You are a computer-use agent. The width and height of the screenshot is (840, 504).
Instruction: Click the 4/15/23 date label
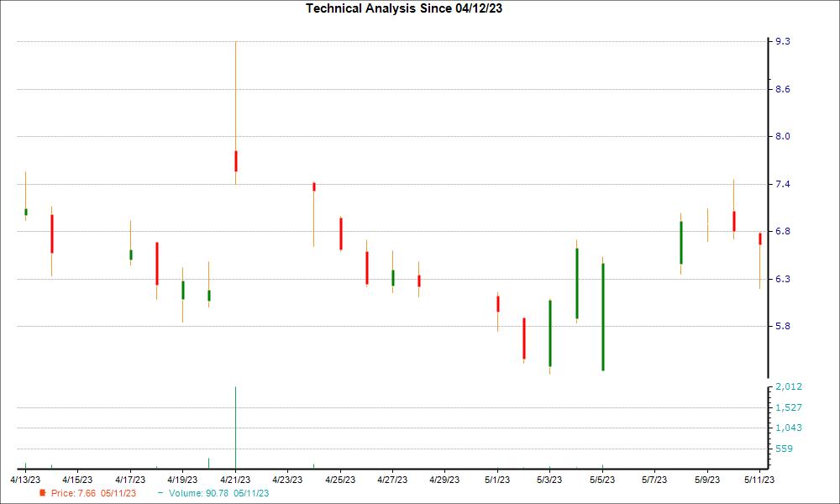click(77, 480)
